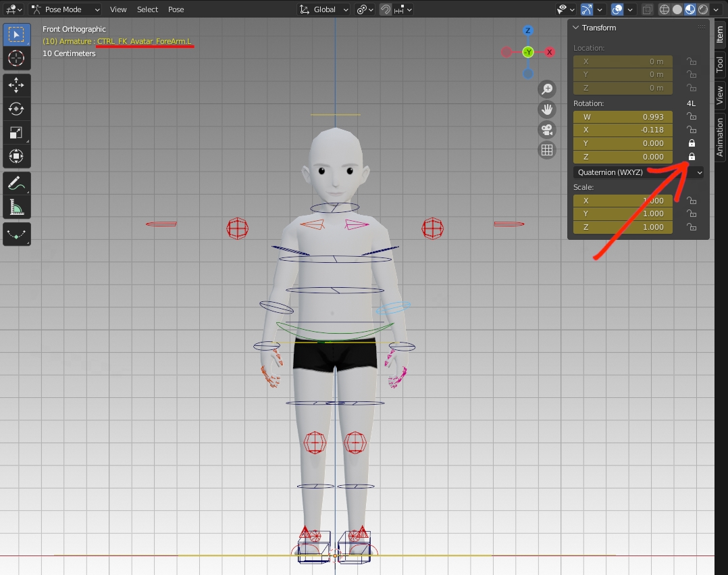
Task: Switch to the Animation sidebar tab
Action: pyautogui.click(x=720, y=137)
